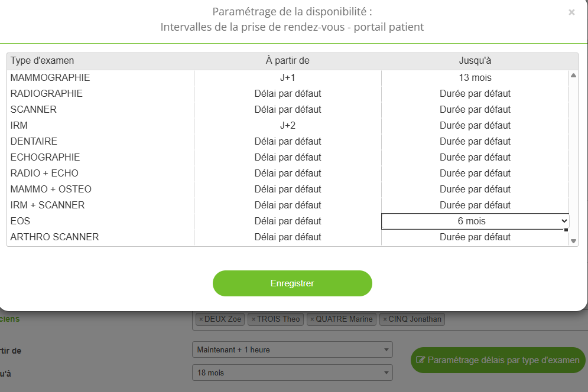Click the IRM 'J+2' start cell

(x=288, y=125)
